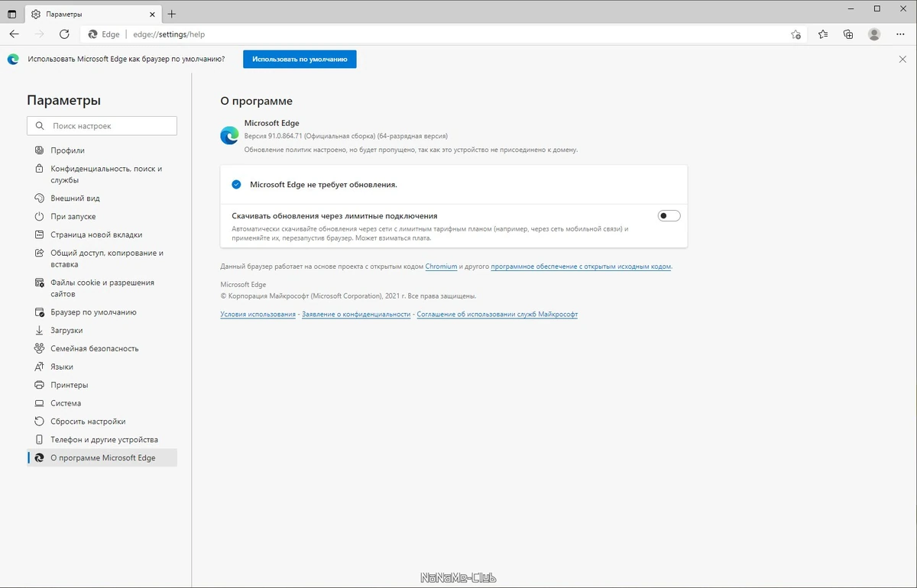The width and height of the screenshot is (917, 588).
Task: Open Телефон и другие устройства section
Action: pos(102,440)
